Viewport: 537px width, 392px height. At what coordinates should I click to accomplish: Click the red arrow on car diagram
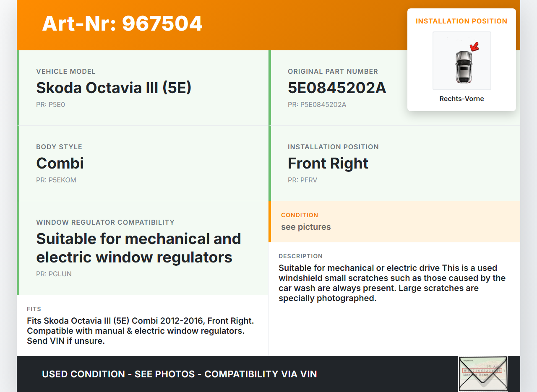tap(474, 47)
